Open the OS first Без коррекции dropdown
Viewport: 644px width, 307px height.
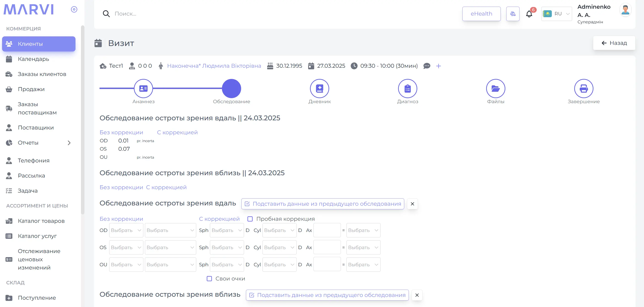126,248
